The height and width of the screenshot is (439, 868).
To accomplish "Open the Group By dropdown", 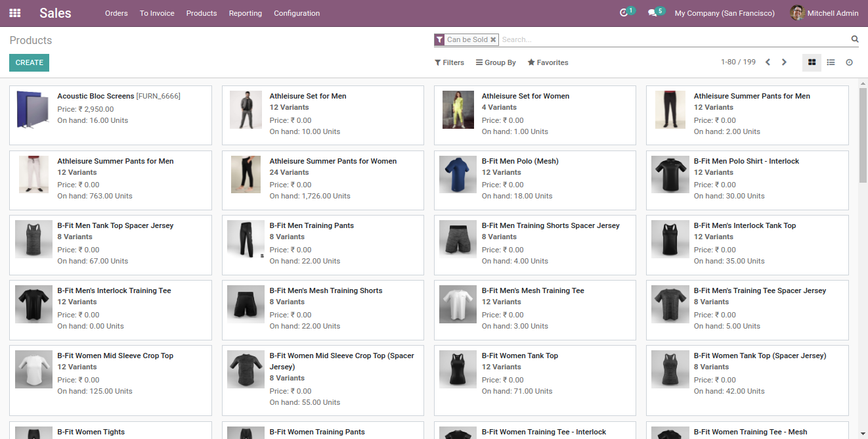I will pos(496,62).
